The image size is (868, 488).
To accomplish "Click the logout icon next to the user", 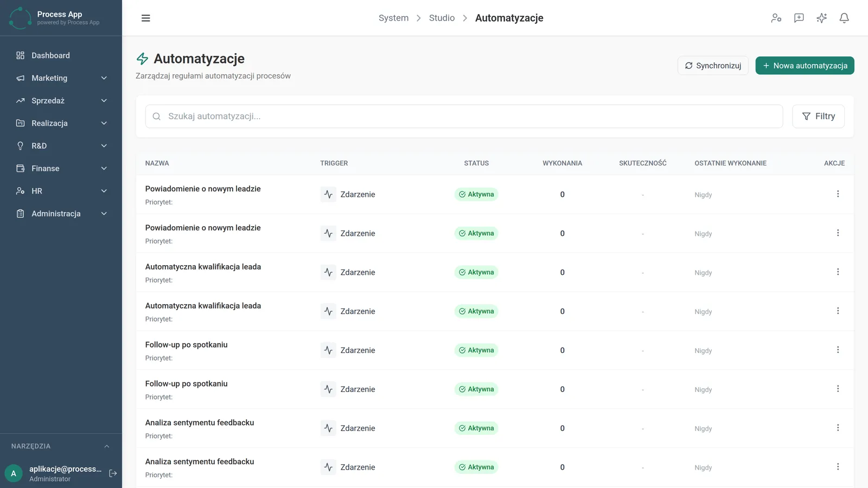I will coord(113,473).
